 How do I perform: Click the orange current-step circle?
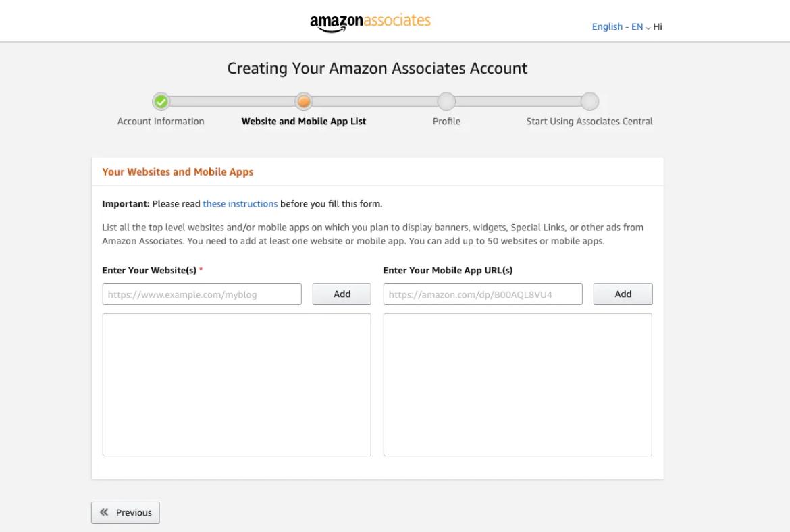point(304,101)
